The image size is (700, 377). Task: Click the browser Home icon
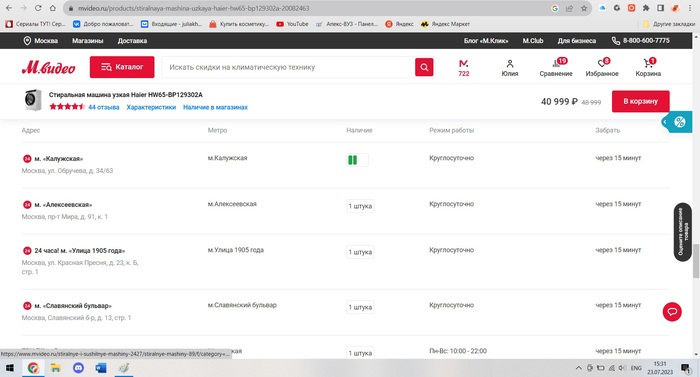53,8
